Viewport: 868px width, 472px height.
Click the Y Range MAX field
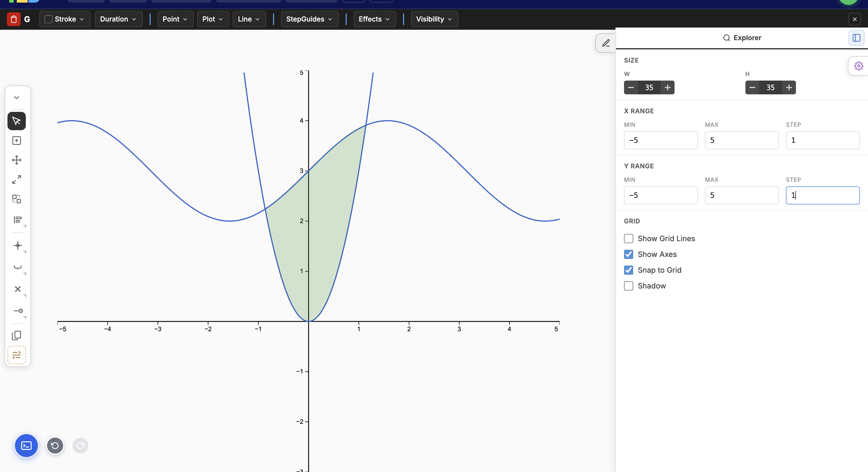point(742,196)
